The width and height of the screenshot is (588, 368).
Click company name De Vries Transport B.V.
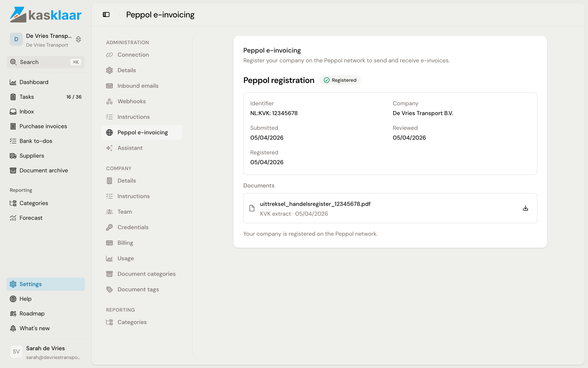tap(423, 113)
